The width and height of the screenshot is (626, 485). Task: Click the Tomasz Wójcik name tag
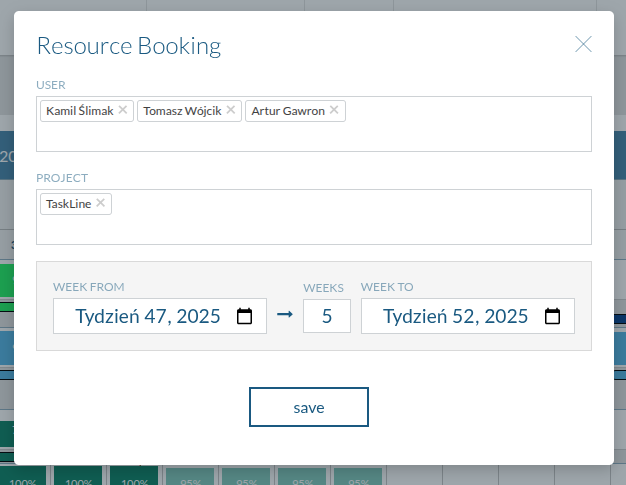click(182, 111)
